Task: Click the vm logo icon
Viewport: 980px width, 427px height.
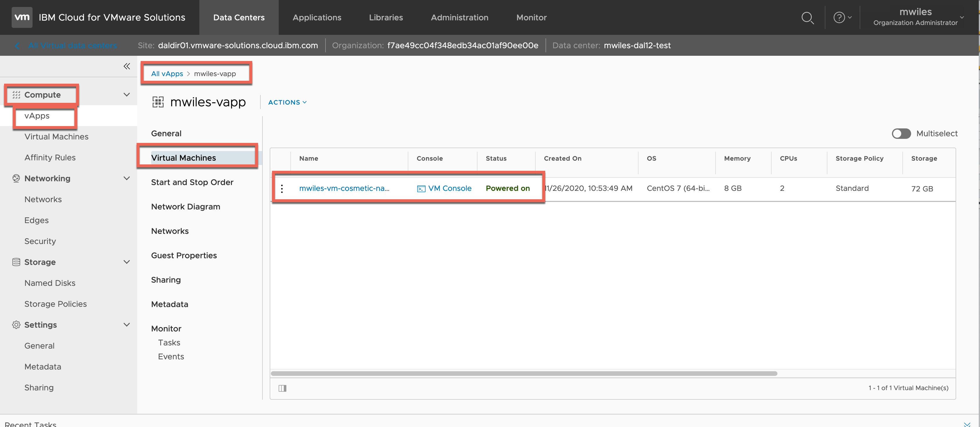Action: (x=22, y=17)
